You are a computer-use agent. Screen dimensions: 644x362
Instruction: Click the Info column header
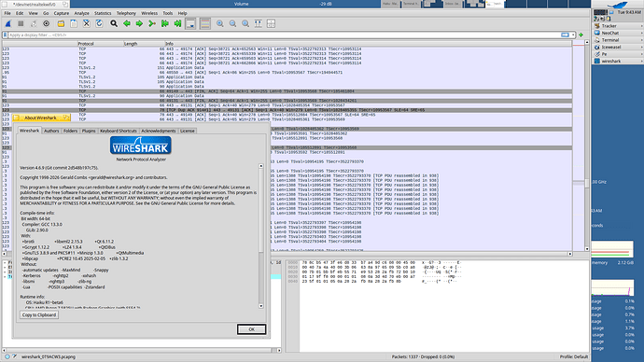pyautogui.click(x=368, y=44)
